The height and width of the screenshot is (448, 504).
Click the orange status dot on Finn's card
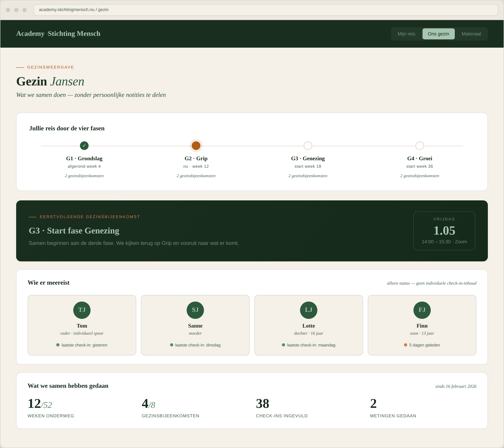pyautogui.click(x=405, y=345)
